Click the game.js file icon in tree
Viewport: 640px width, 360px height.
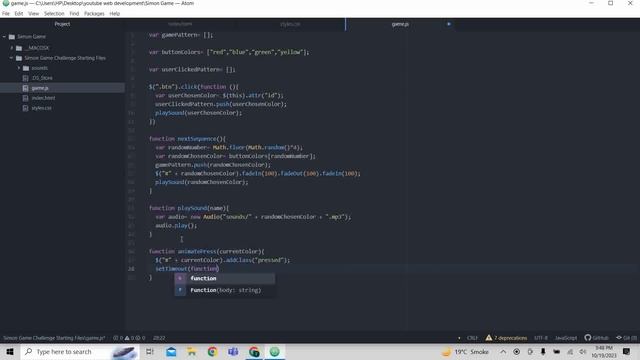[x=25, y=88]
